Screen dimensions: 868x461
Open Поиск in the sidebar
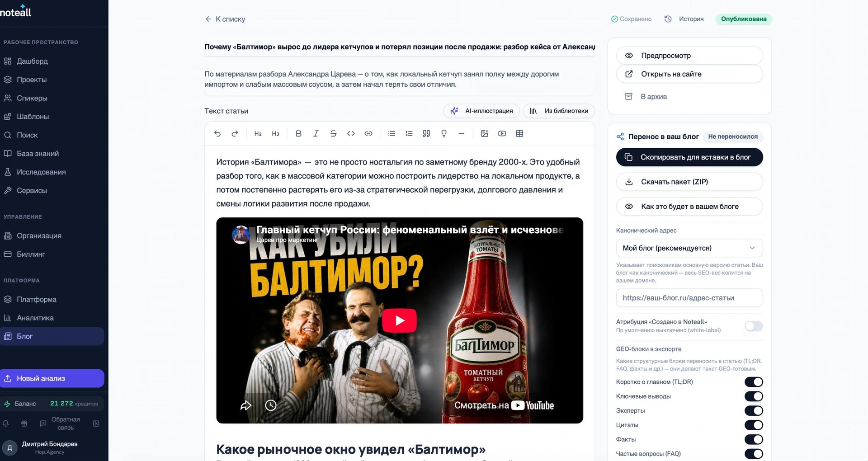pyautogui.click(x=52, y=135)
